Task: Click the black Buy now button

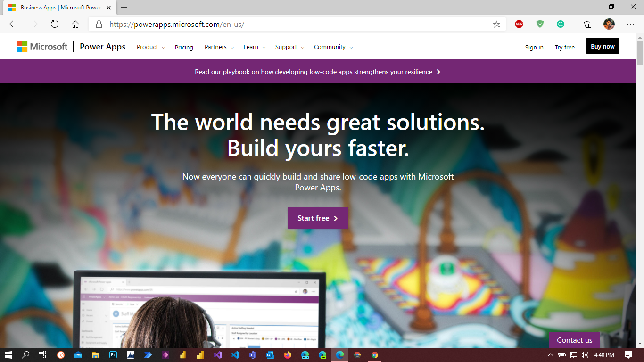Action: click(x=603, y=46)
